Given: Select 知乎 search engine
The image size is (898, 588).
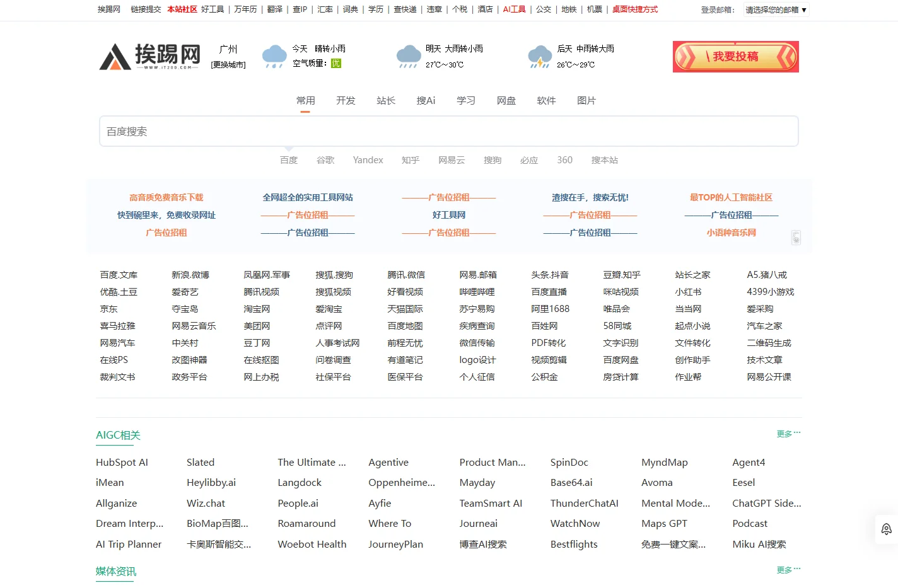Looking at the screenshot, I should pyautogui.click(x=411, y=160).
